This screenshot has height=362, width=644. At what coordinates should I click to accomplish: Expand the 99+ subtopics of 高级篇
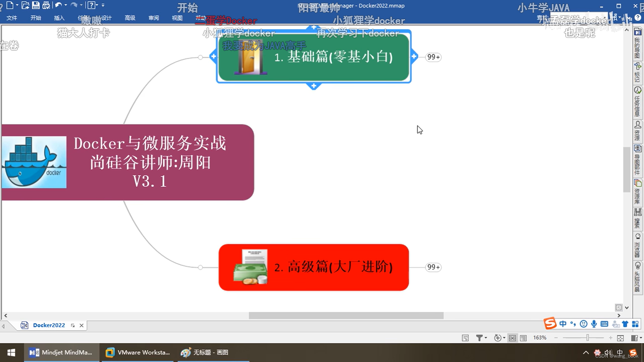pyautogui.click(x=433, y=267)
